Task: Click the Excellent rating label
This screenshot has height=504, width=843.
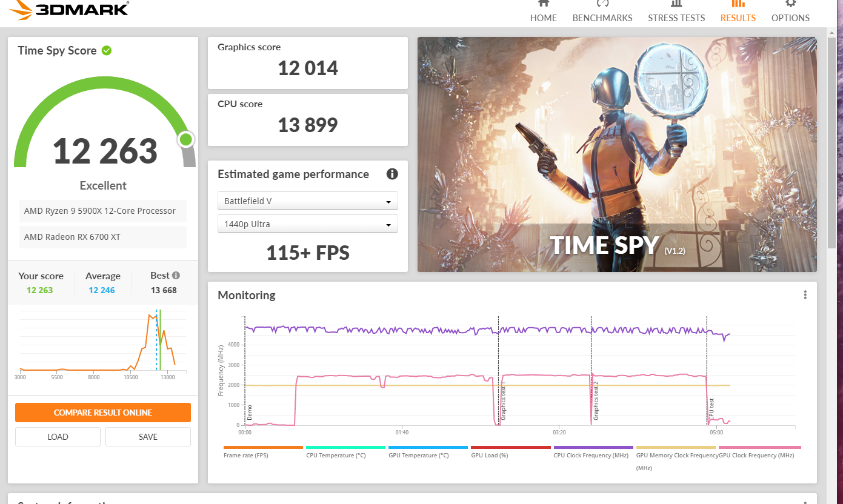Action: 103,185
